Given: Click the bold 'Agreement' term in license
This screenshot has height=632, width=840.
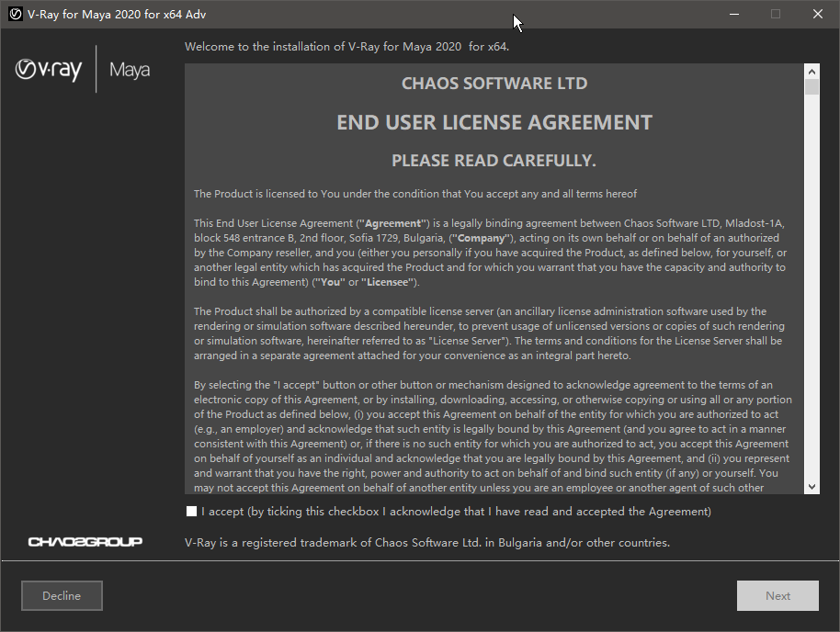Looking at the screenshot, I should (392, 223).
